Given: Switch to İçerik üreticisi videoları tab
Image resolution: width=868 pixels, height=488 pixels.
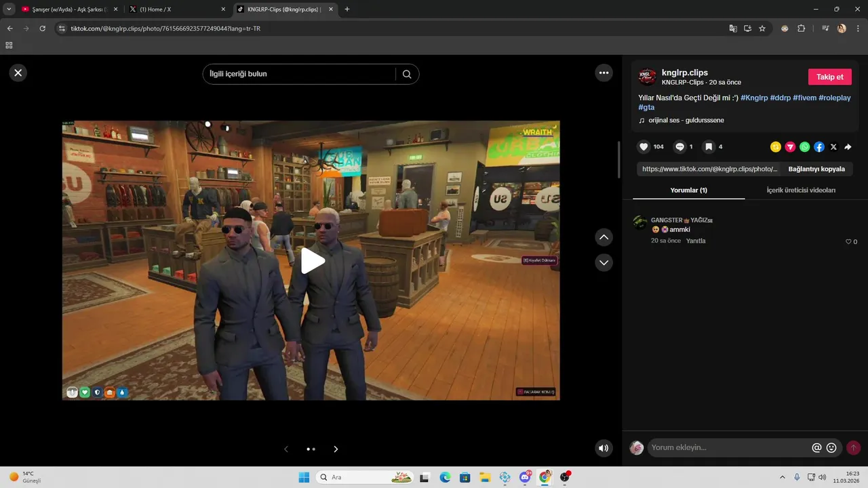Looking at the screenshot, I should coord(801,190).
